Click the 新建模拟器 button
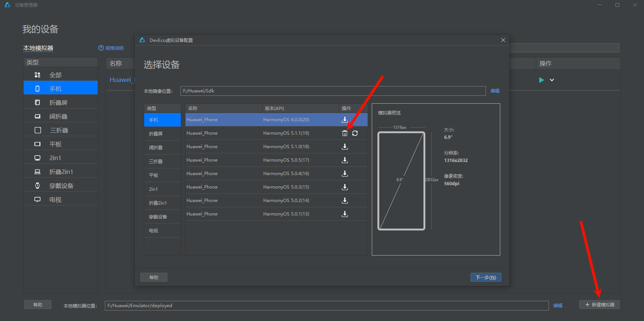This screenshot has height=321, width=644. (x=599, y=305)
